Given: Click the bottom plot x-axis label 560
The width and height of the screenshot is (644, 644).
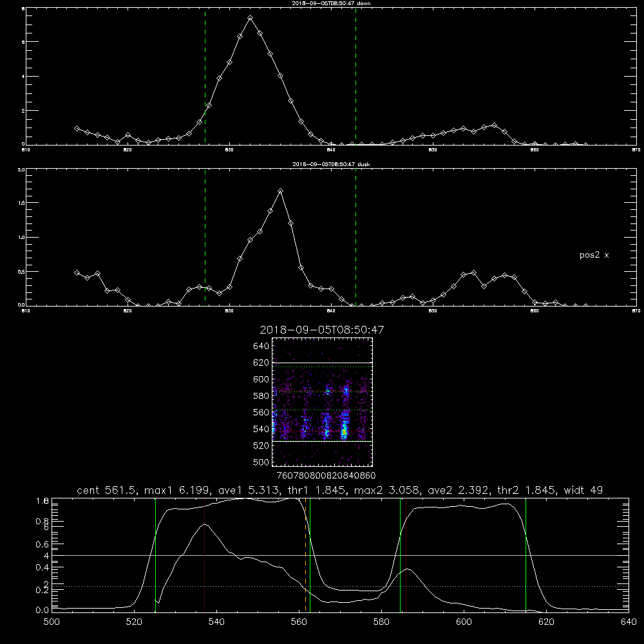Looking at the screenshot, I should pyautogui.click(x=299, y=621).
